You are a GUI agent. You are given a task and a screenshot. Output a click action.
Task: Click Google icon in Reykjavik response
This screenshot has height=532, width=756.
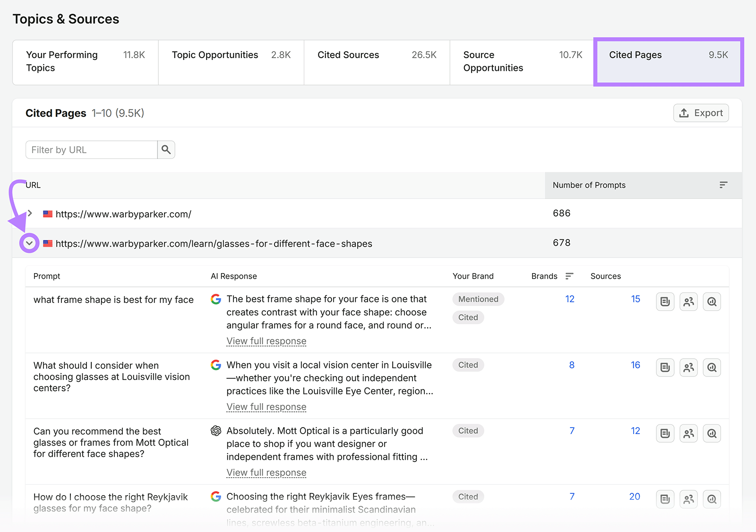point(216,497)
